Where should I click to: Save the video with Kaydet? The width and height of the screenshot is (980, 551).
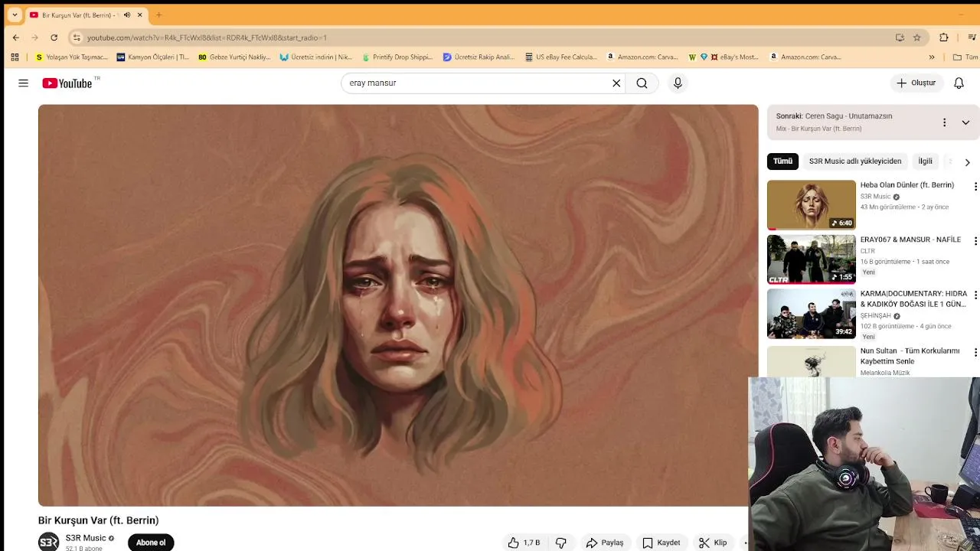(661, 543)
